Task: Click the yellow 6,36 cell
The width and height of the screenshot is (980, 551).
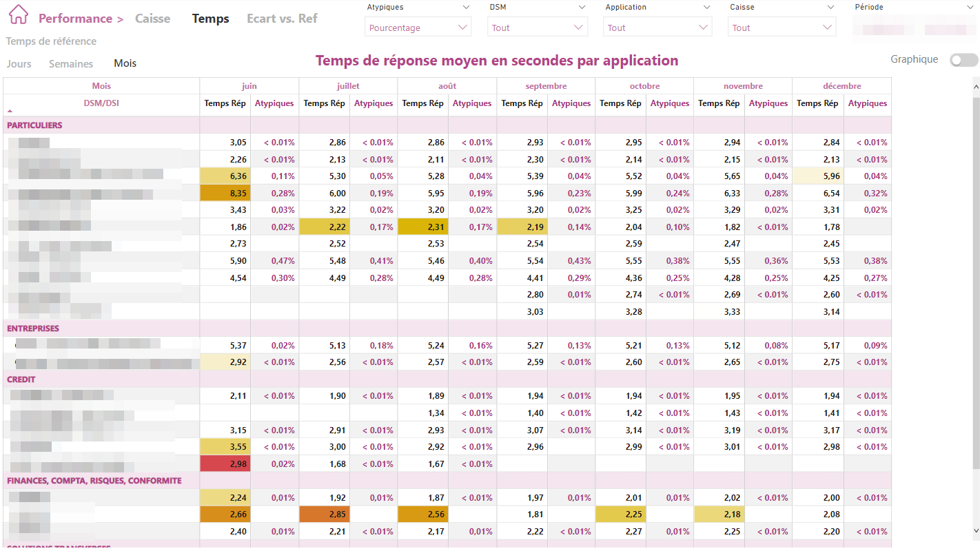Action: click(225, 176)
